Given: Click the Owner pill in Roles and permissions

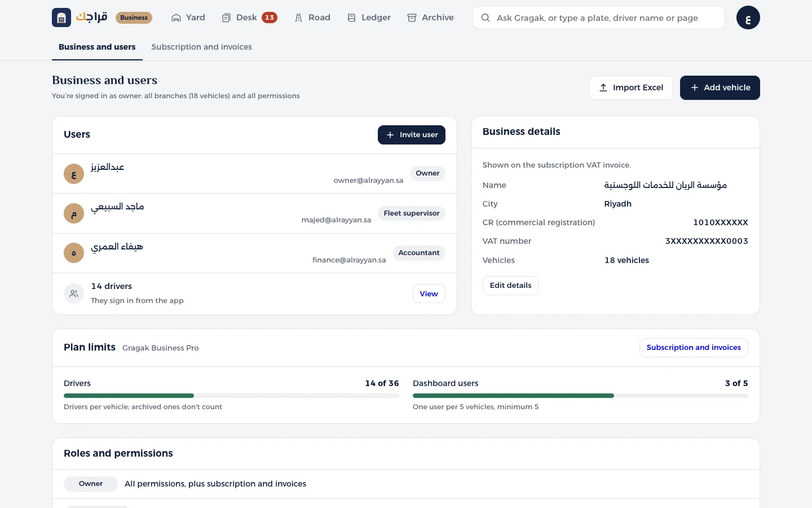Looking at the screenshot, I should (x=91, y=484).
